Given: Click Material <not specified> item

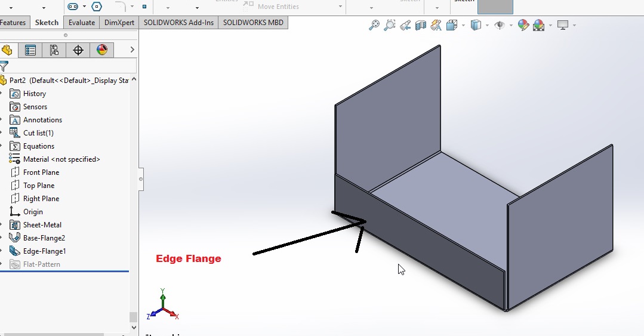Looking at the screenshot, I should click(61, 159).
